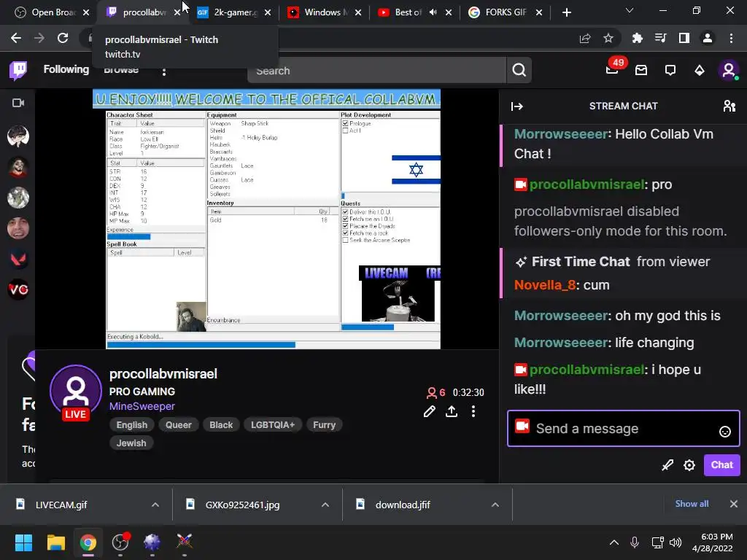Open the Valorant logo channel avatar
The height and width of the screenshot is (560, 747).
(18, 259)
